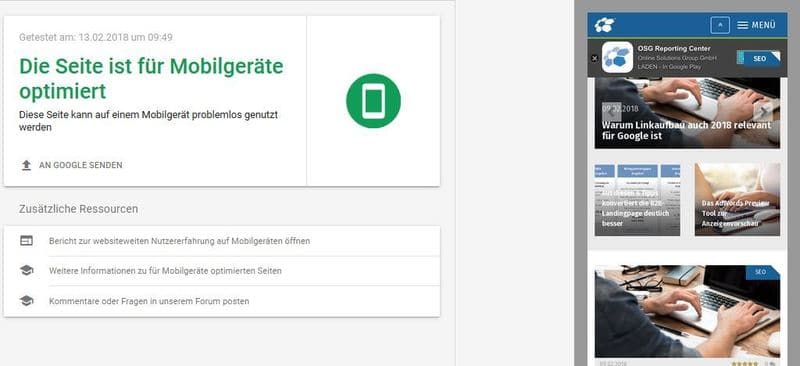Open Kommentare oder Fragen in unserem Forum posten
Viewport: 800px width, 366px height.
tap(149, 301)
